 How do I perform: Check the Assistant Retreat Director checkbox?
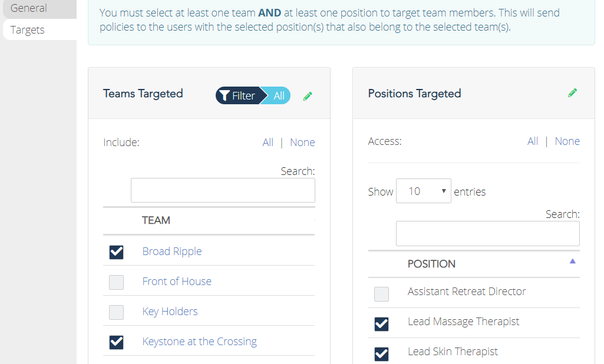tap(381, 294)
